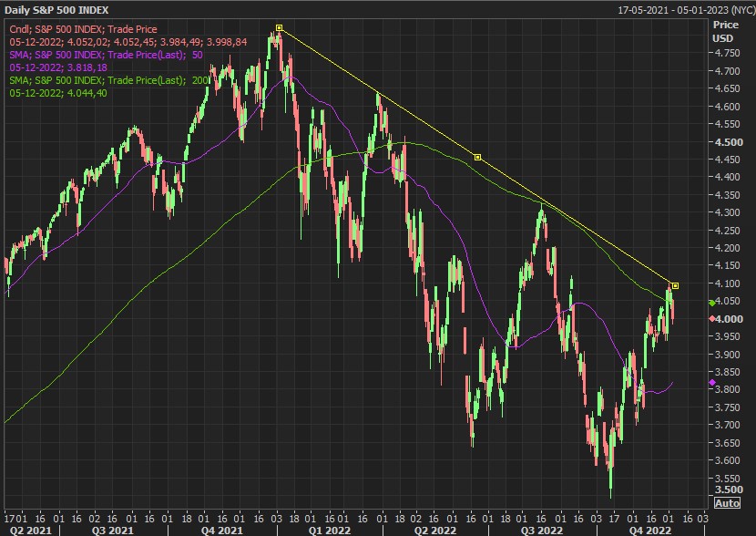This screenshot has height=536, width=756.
Task: Select the Cndl S&P 500 INDEX legend line
Action: coord(83,29)
